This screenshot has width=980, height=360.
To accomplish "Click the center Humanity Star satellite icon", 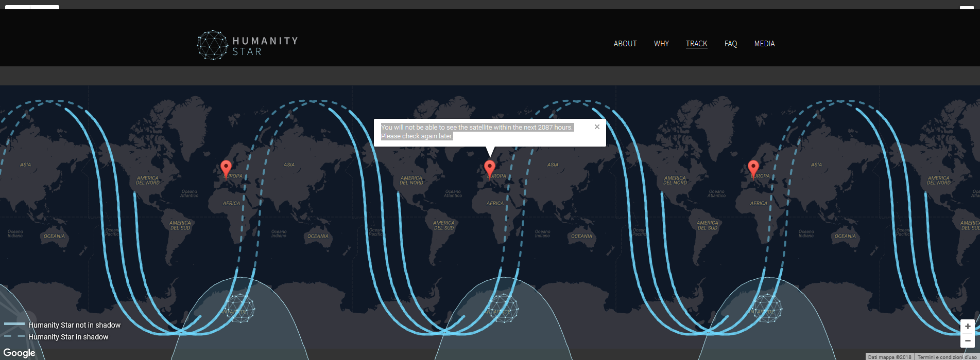I will [503, 308].
